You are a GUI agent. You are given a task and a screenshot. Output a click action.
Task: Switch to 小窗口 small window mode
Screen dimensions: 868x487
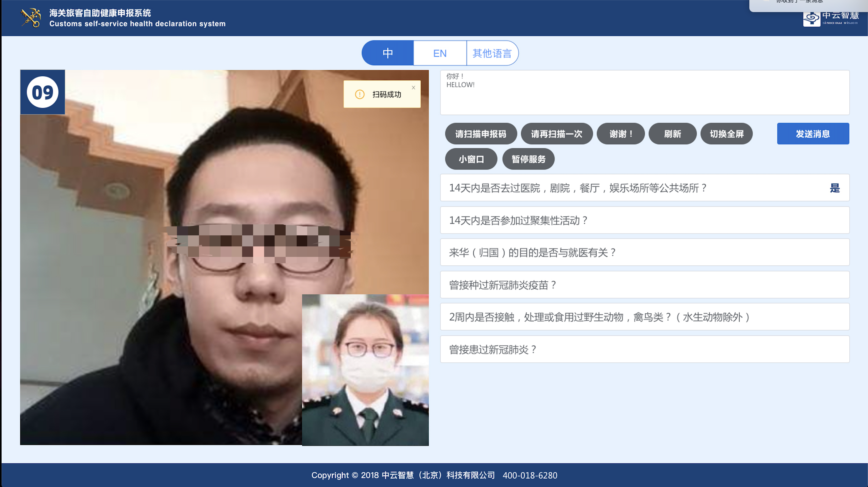pos(471,159)
